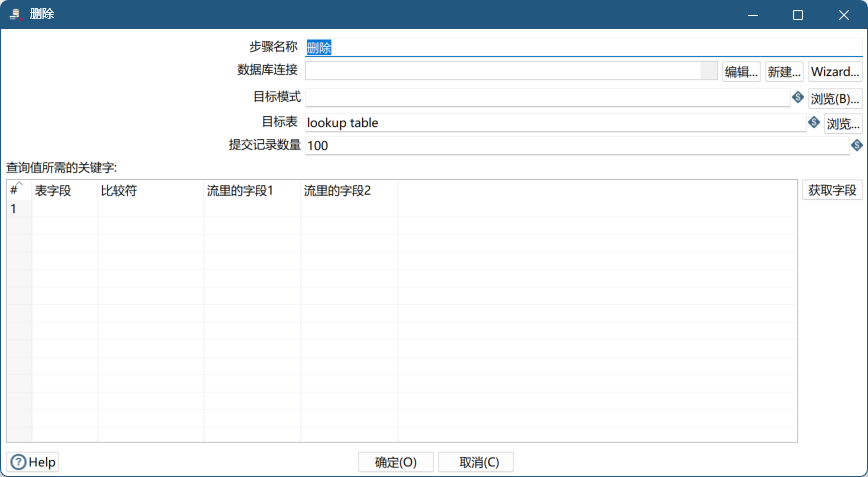Select the 比较符 cell in row 1
Screen dimensions: 868x477
[x=150, y=209]
